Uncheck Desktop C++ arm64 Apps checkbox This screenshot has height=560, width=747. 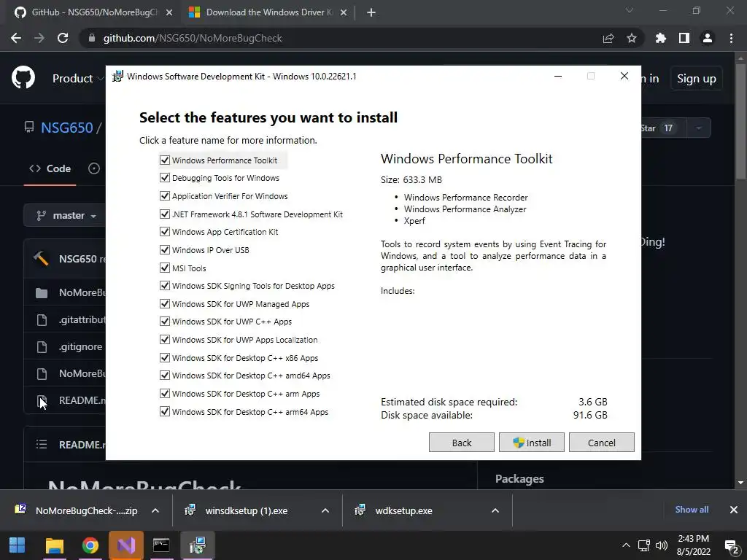click(x=165, y=411)
